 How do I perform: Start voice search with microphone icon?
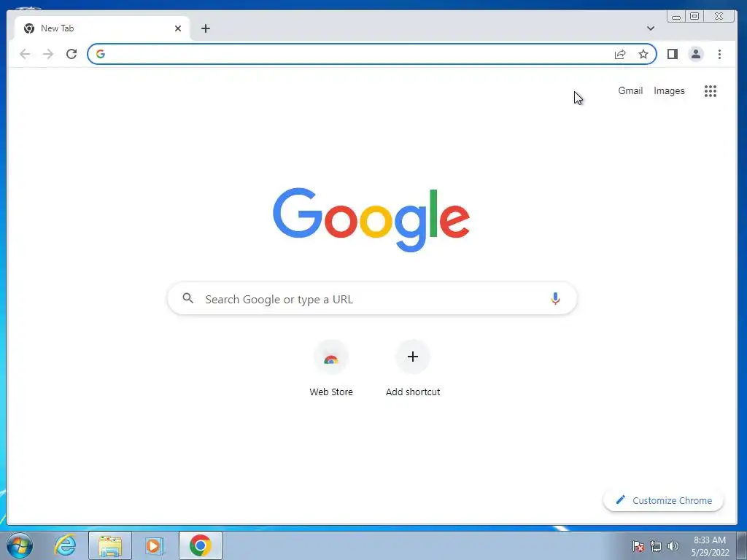(555, 298)
